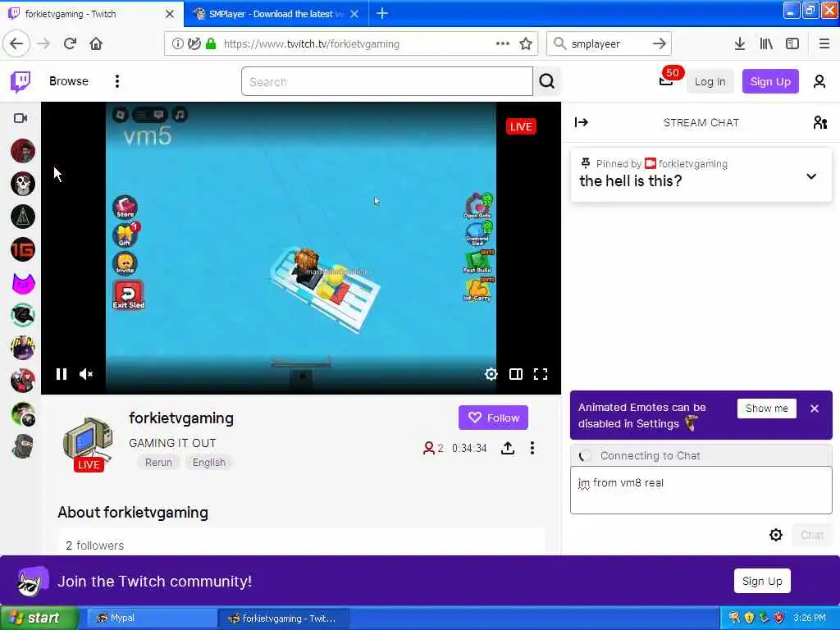Open chat settings gear icon
Image resolution: width=840 pixels, height=630 pixels.
776,535
